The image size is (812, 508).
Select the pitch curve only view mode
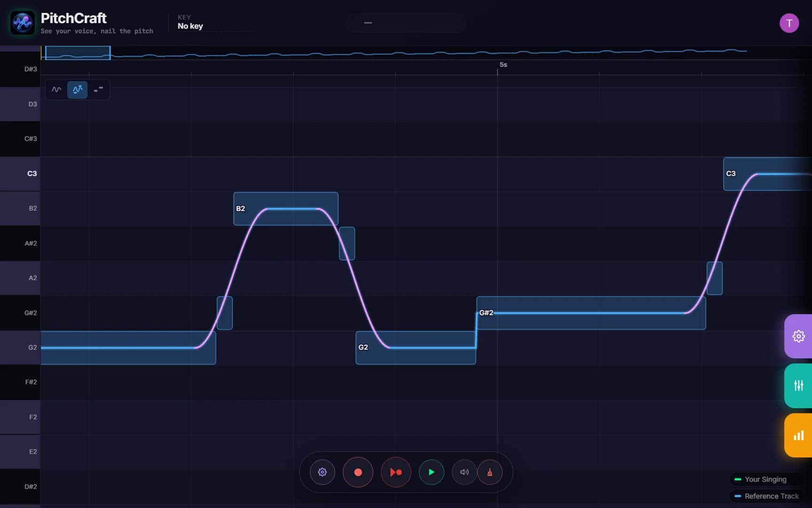(x=56, y=89)
